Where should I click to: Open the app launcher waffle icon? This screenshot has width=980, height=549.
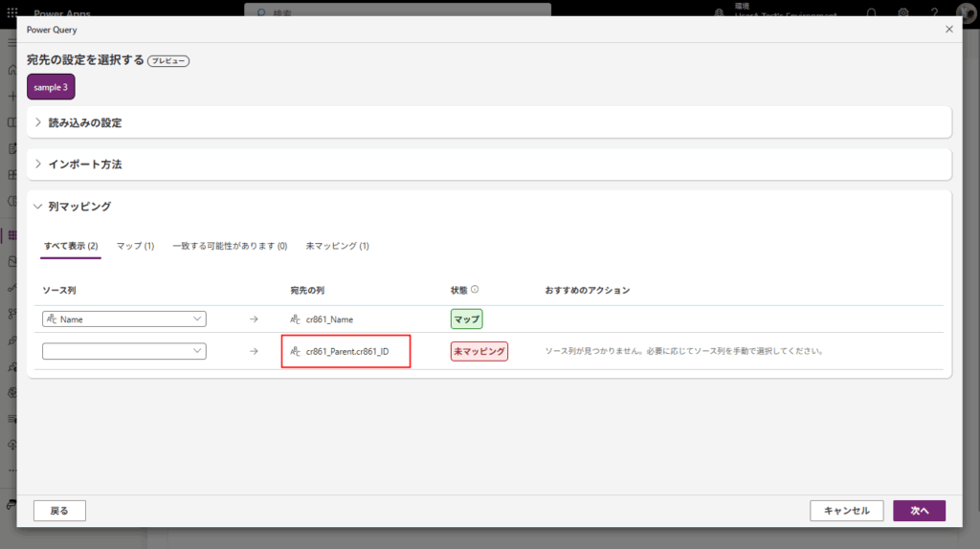click(12, 13)
